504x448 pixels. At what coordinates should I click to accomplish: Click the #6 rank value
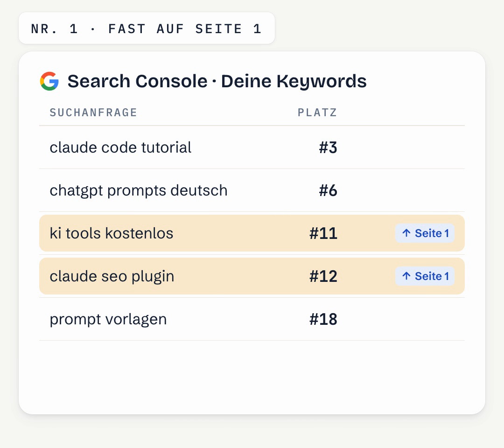coord(328,190)
